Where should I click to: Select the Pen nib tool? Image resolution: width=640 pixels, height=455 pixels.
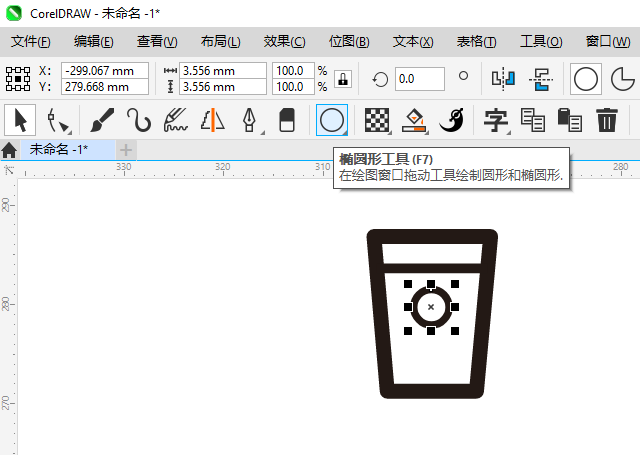click(x=249, y=120)
